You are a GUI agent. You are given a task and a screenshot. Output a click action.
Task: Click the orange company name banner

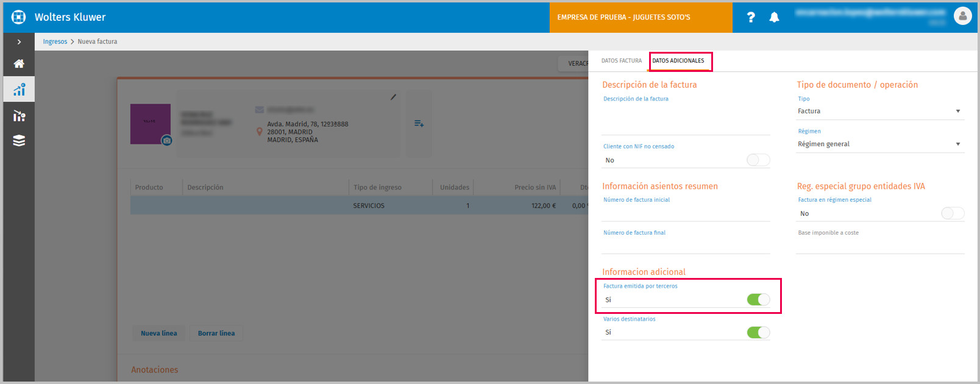point(641,17)
